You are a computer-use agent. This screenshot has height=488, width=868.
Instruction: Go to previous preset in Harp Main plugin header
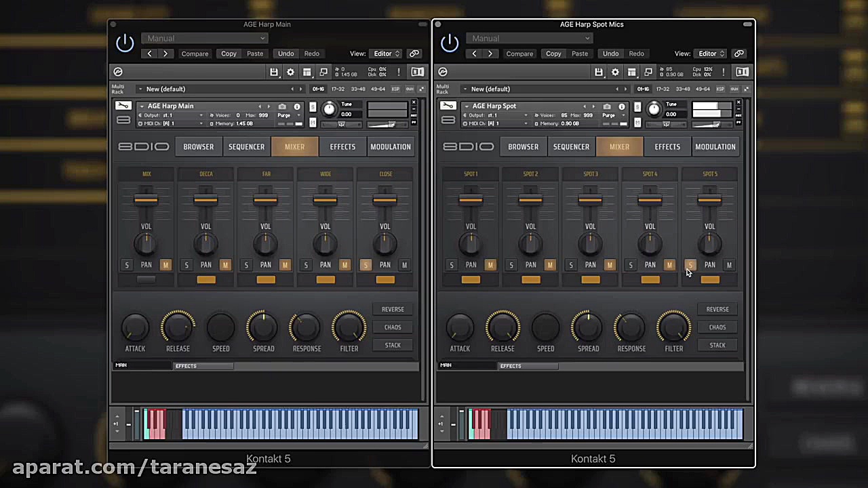pos(150,54)
